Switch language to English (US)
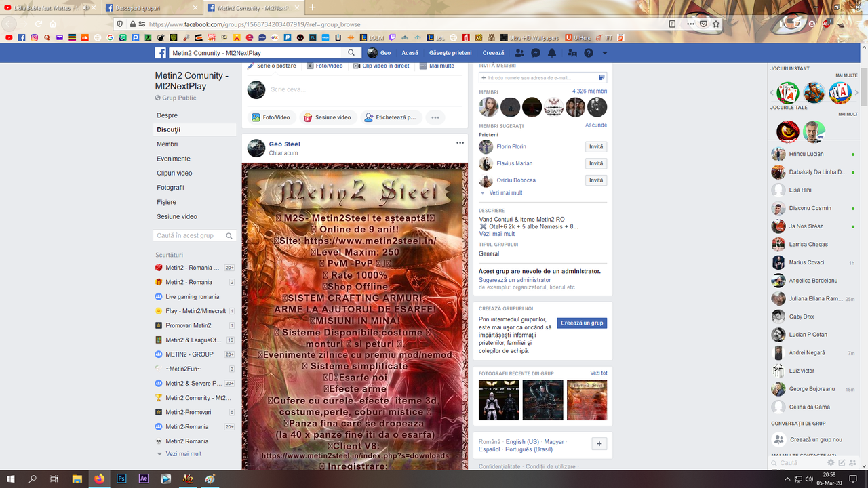868x488 pixels. (x=522, y=442)
